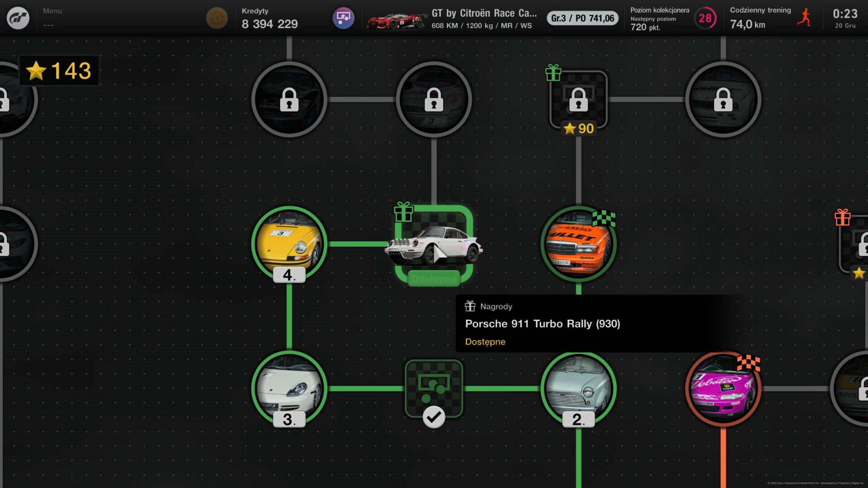868x488 pixels.
Task: Select the yellow Porsche node number 4
Action: click(x=289, y=244)
